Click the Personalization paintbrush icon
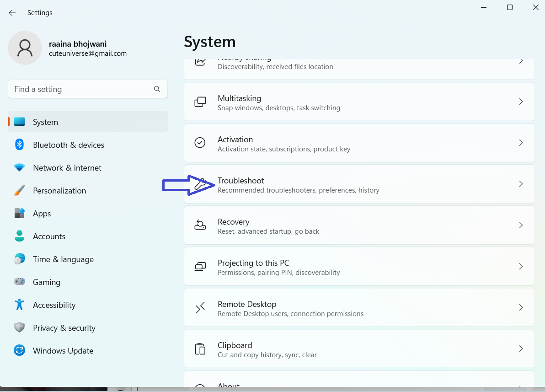The image size is (545, 392). pos(19,191)
